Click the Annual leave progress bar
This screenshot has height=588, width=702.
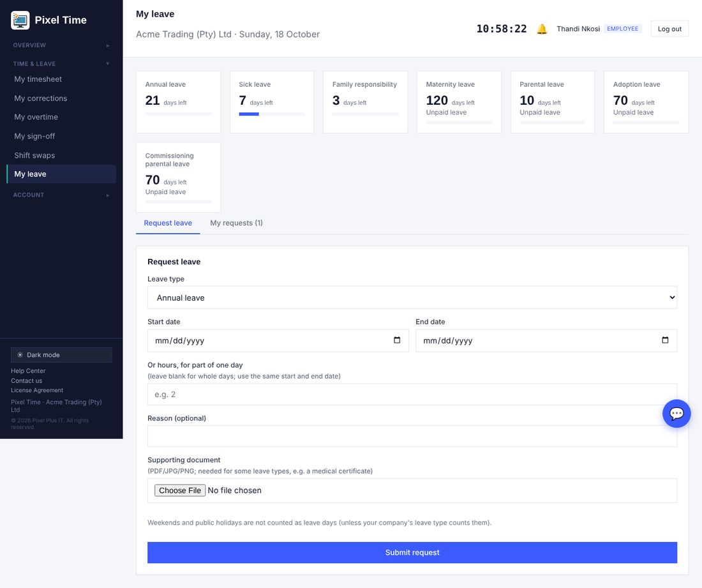coord(178,114)
